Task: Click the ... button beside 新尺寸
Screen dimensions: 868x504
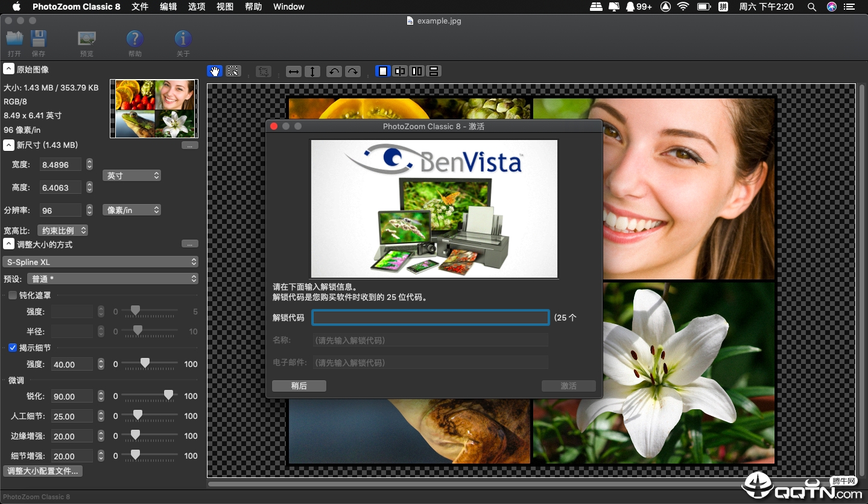Action: (x=189, y=145)
